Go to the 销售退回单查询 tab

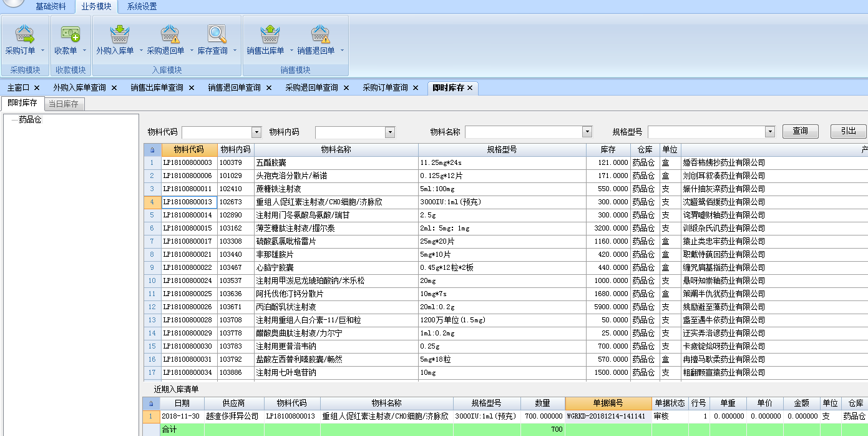click(x=235, y=88)
